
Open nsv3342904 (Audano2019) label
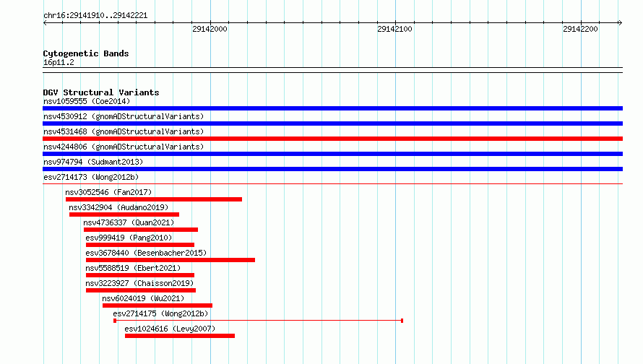(118, 207)
